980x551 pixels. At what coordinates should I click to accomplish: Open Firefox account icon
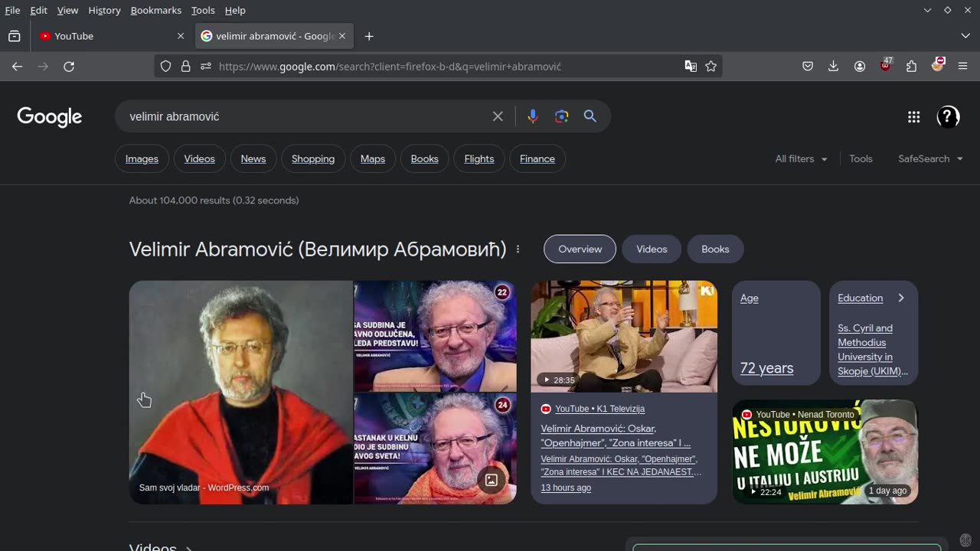point(860,67)
